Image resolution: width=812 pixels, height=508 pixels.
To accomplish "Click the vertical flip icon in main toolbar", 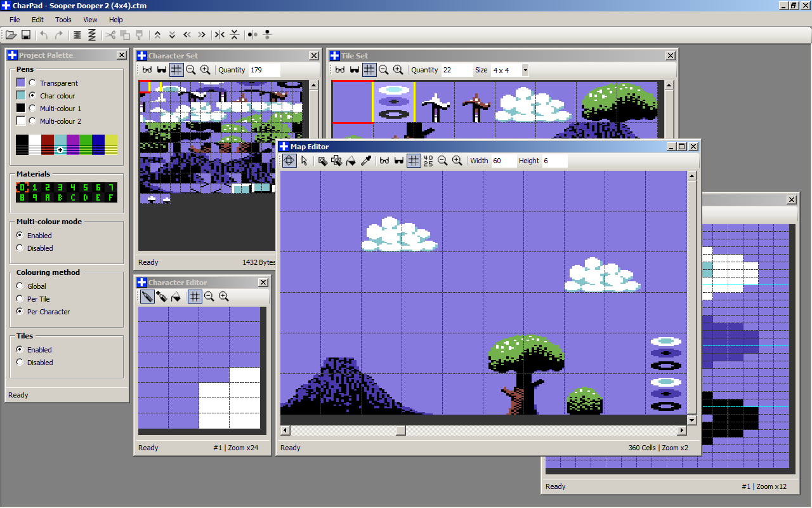I will tap(234, 35).
